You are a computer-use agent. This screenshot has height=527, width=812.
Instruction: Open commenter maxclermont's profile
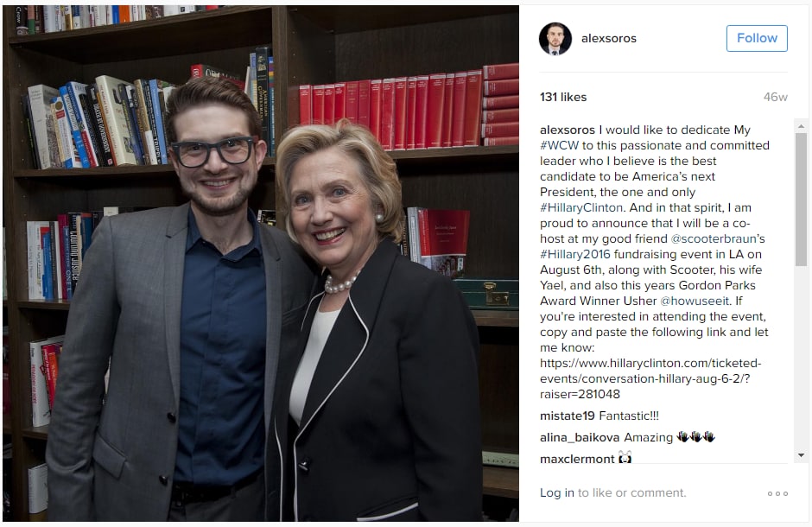(577, 460)
